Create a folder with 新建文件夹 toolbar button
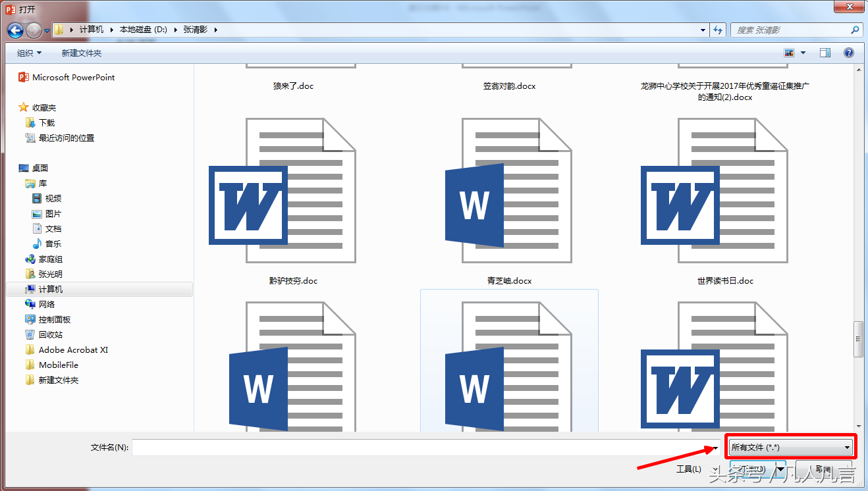 [x=82, y=53]
